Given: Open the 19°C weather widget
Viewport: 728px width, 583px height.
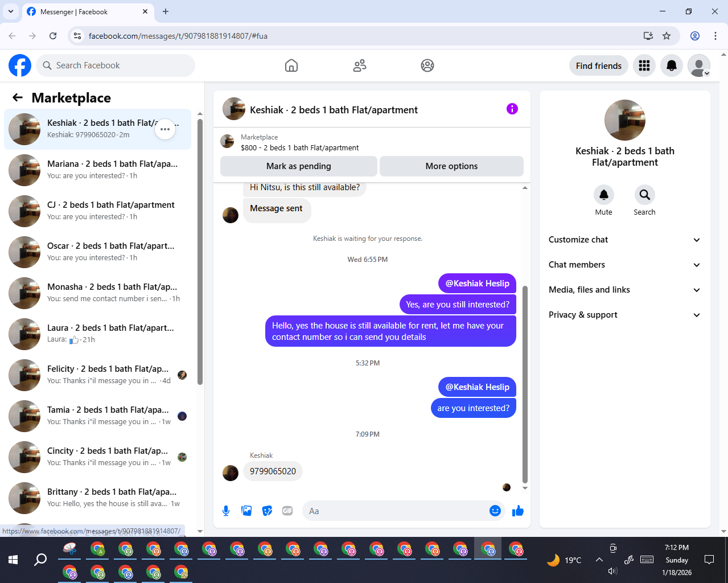Looking at the screenshot, I should tap(564, 560).
